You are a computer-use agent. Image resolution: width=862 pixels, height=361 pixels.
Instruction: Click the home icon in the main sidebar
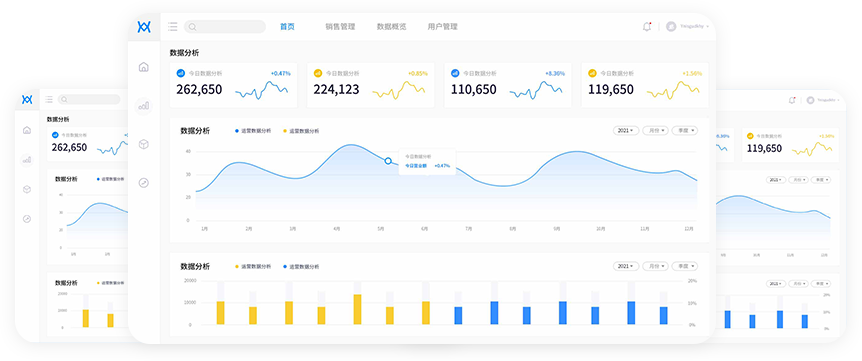[143, 67]
